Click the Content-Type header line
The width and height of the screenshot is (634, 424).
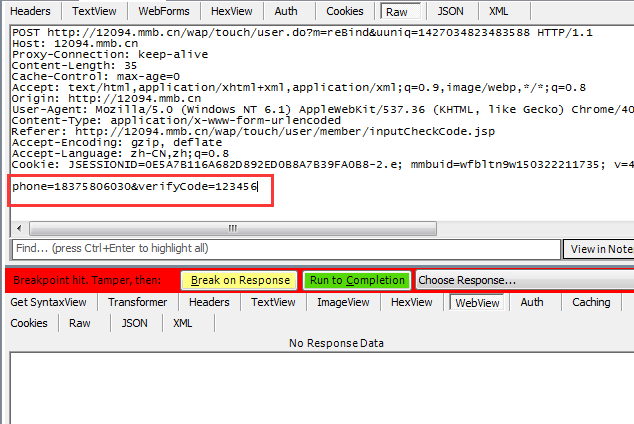point(176,120)
